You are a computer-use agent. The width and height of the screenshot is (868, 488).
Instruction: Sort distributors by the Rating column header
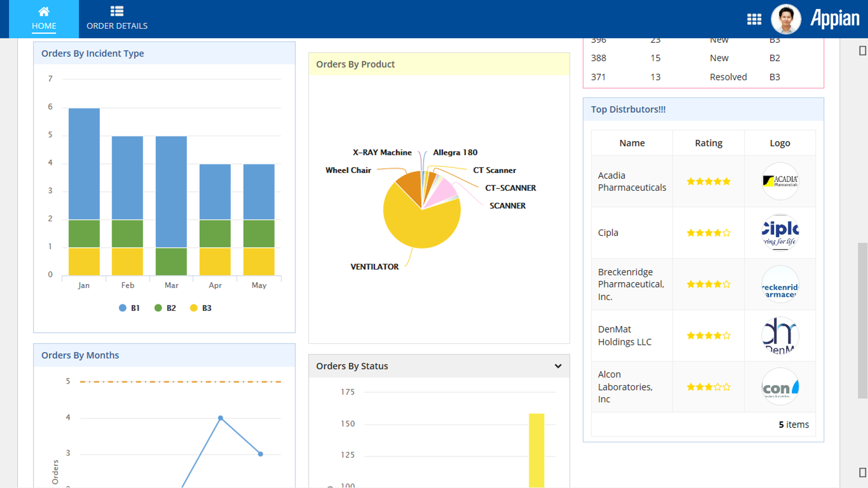tap(709, 143)
